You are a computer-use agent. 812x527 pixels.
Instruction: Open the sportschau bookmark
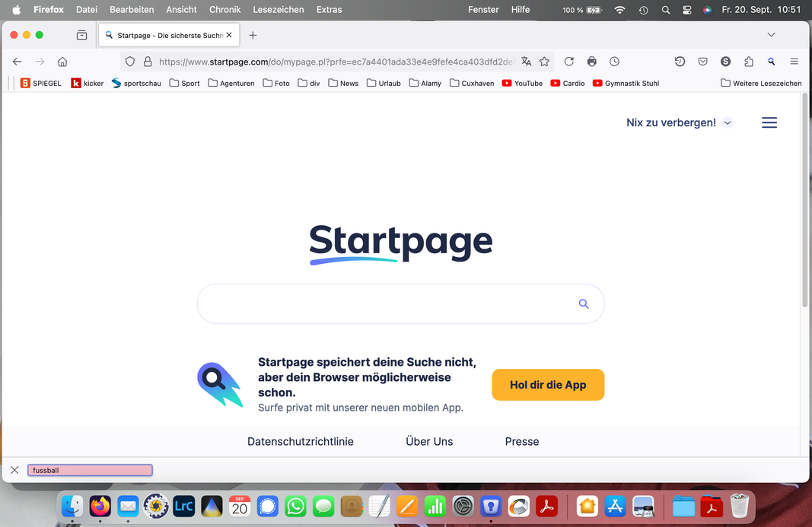[136, 84]
